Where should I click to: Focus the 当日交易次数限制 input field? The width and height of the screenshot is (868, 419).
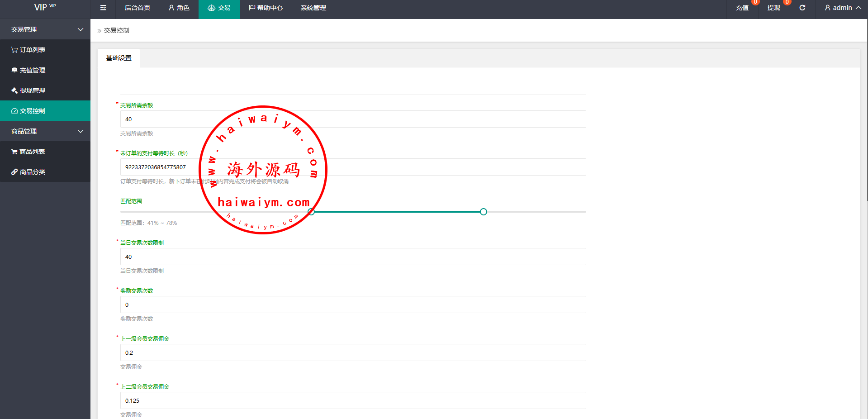click(353, 257)
